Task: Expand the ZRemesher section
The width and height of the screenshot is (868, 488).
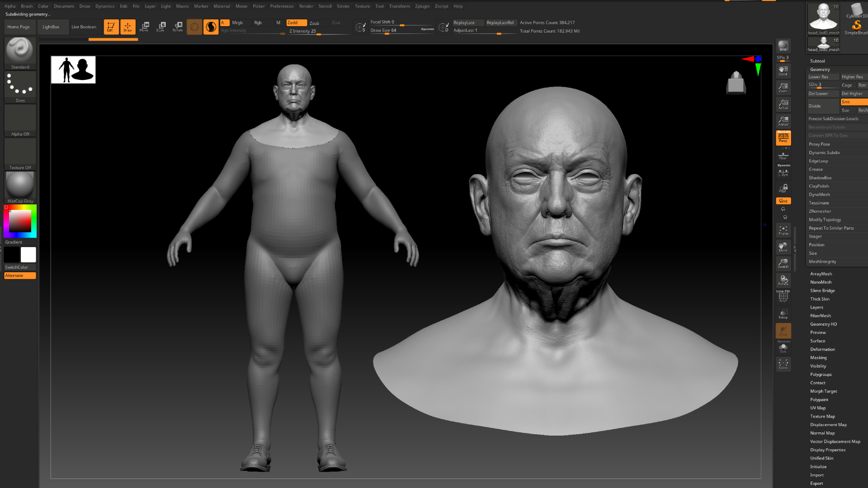Action: (x=820, y=211)
